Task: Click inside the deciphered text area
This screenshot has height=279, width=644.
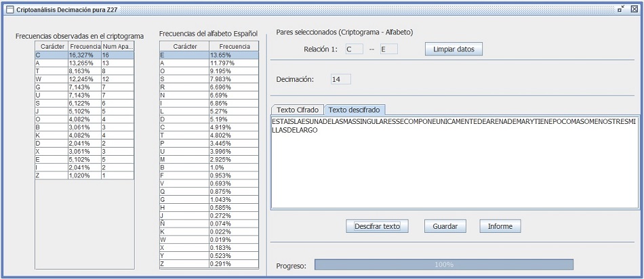Action: click(x=454, y=169)
